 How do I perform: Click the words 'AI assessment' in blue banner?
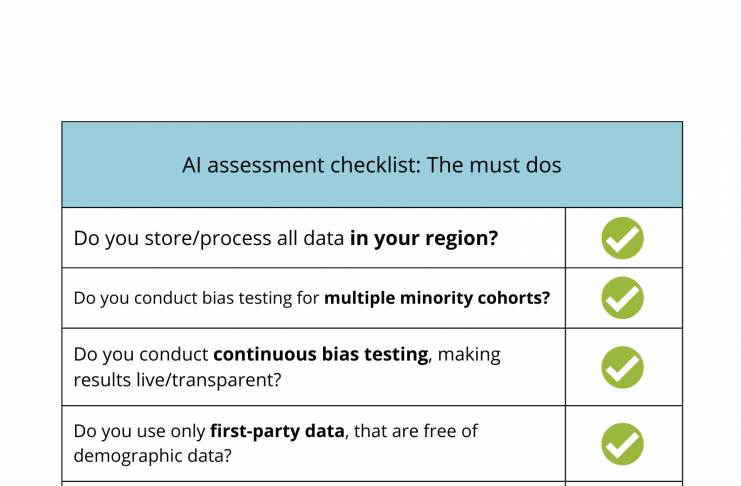pos(253,165)
